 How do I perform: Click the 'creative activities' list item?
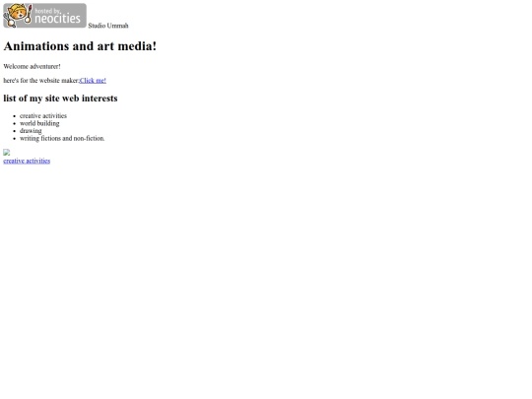43,115
